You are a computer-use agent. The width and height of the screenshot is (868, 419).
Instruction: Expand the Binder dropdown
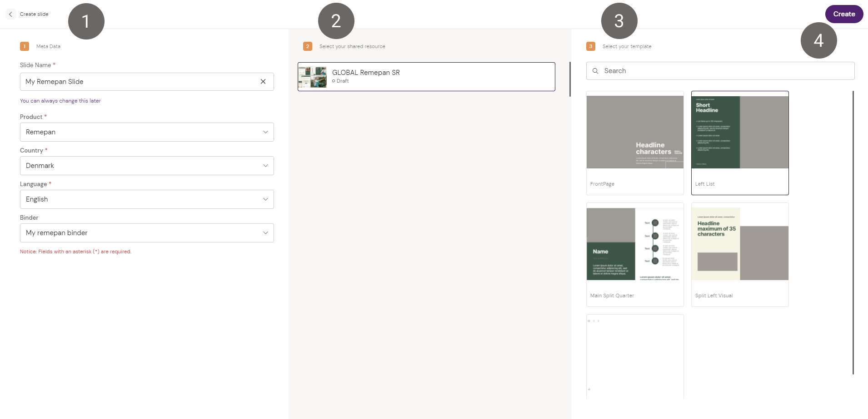point(147,233)
